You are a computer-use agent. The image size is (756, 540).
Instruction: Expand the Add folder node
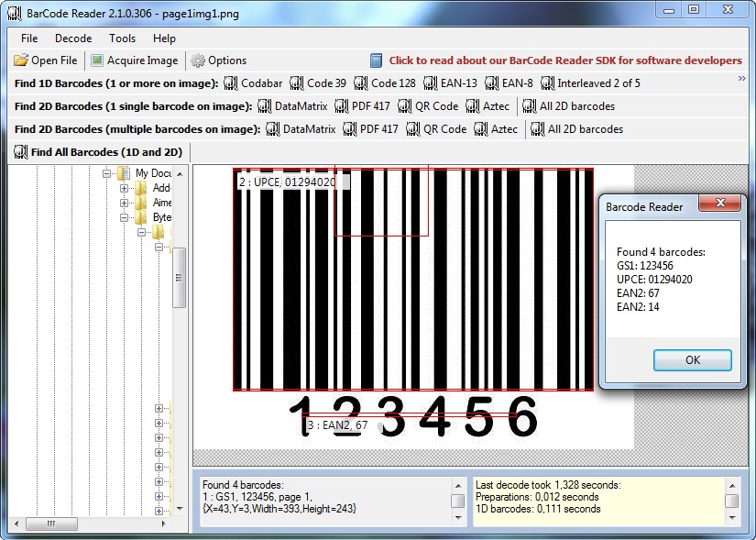[x=124, y=188]
